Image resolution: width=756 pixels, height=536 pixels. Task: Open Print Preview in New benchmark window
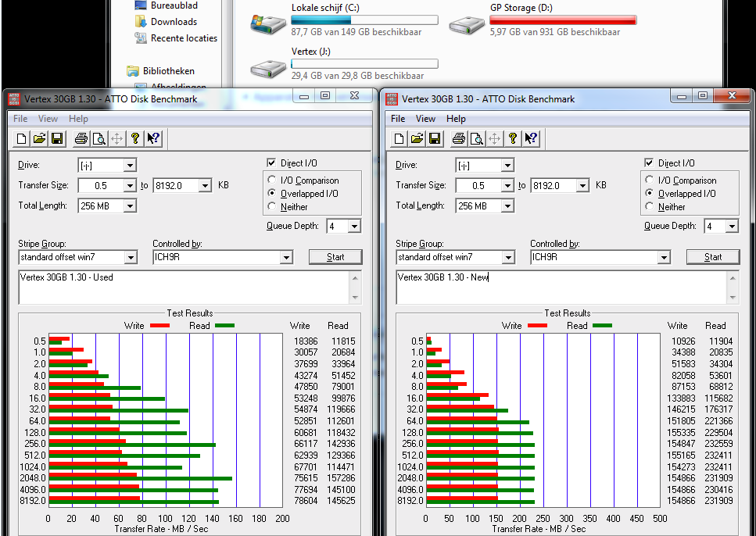pos(476,139)
